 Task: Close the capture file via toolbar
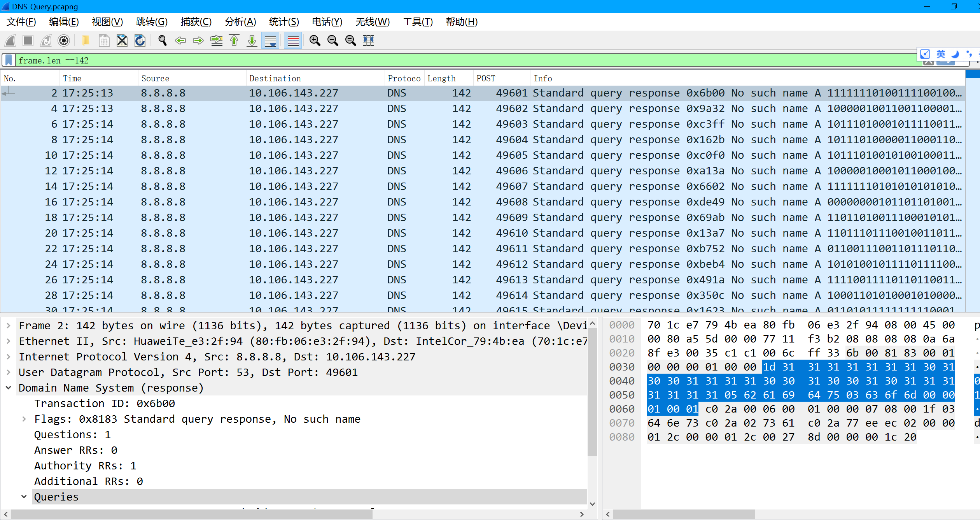[122, 40]
